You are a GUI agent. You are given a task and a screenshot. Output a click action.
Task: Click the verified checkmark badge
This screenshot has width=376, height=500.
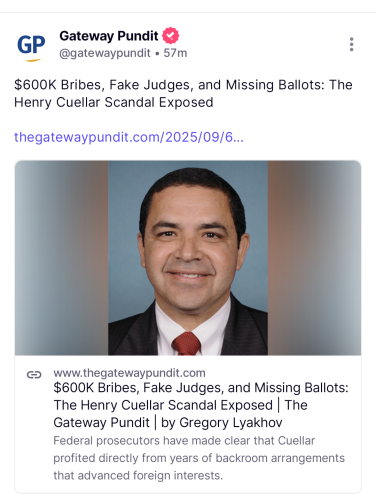coord(170,35)
